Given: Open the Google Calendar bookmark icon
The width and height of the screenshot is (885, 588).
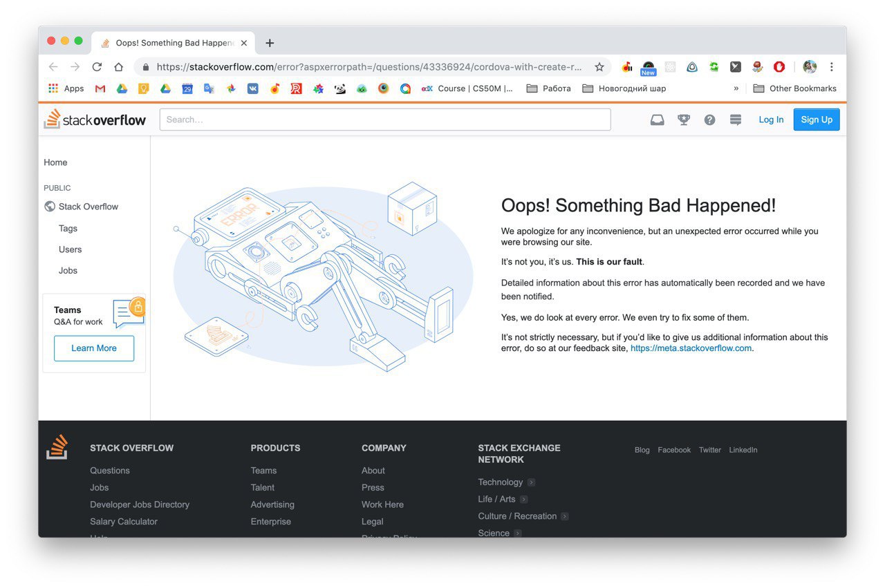Looking at the screenshot, I should 187,88.
